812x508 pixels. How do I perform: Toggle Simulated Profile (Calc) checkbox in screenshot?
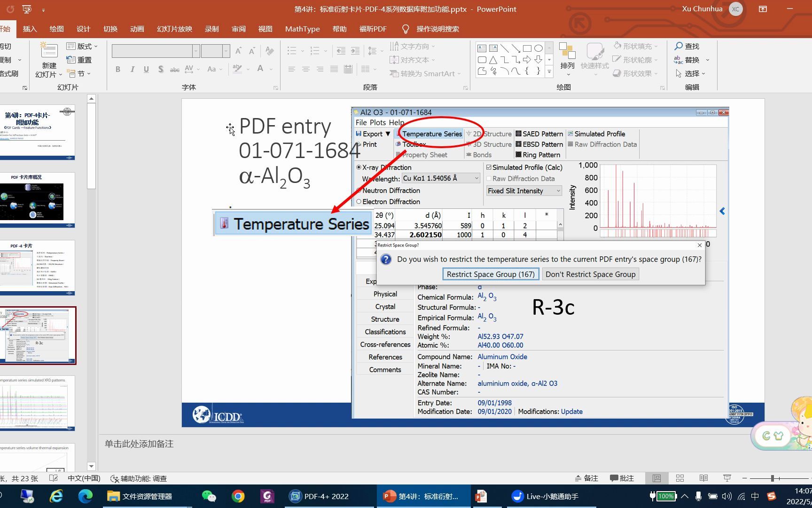pos(489,167)
